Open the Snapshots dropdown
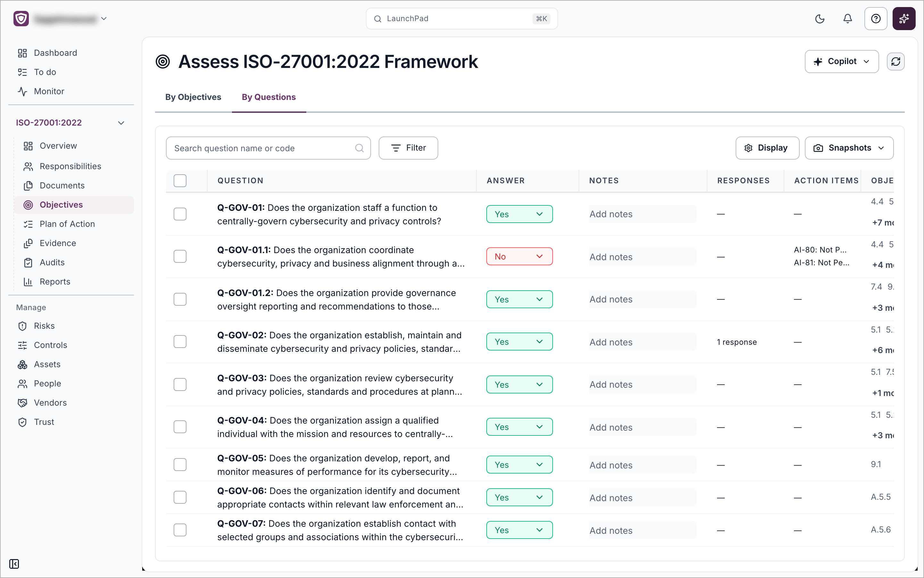 click(849, 148)
